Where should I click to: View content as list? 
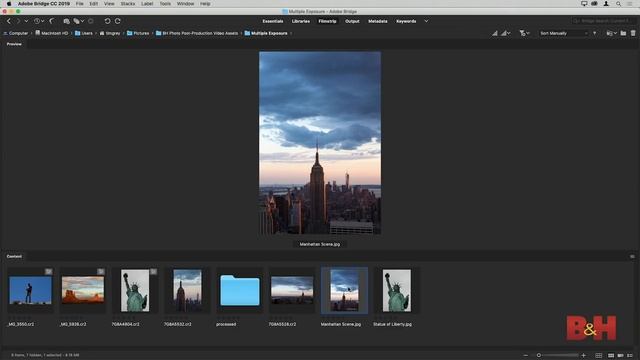[x=630, y=356]
